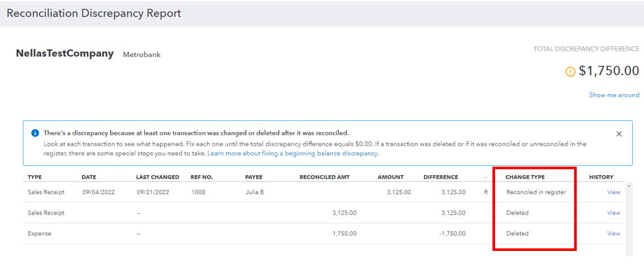
Task: Sort by the DATE column header
Action: point(89,177)
